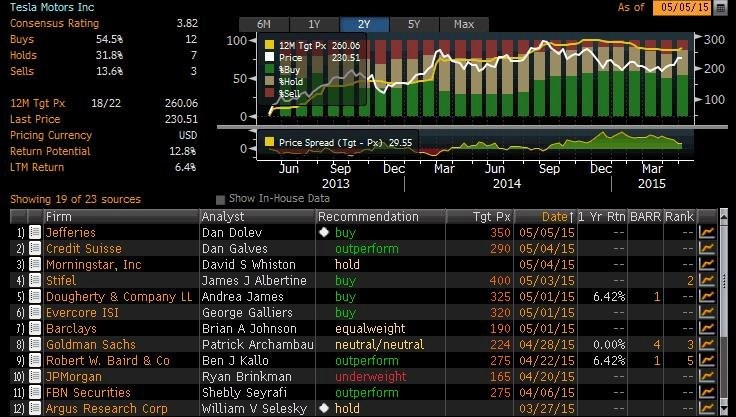Open the Dougherty & Company report document icon
Screen dimensions: 736x417
pos(35,296)
